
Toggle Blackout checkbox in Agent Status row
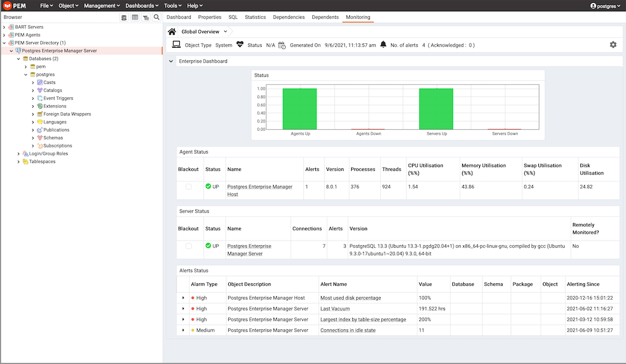tap(188, 187)
